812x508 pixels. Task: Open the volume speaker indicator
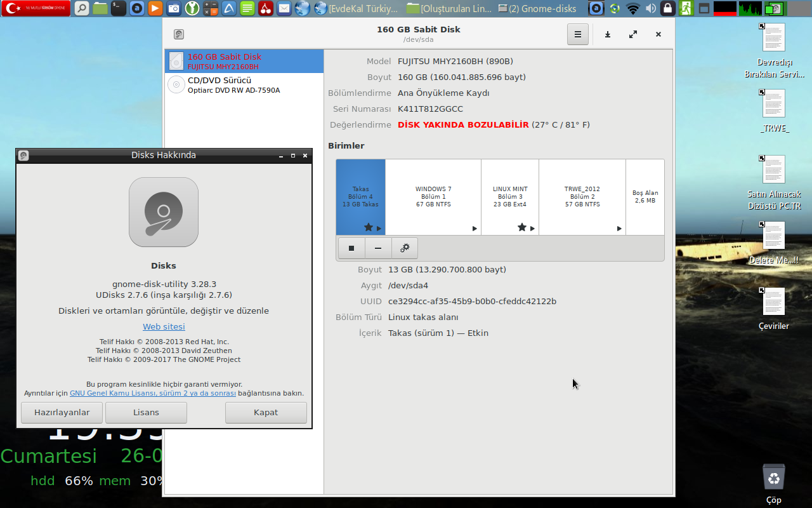650,8
